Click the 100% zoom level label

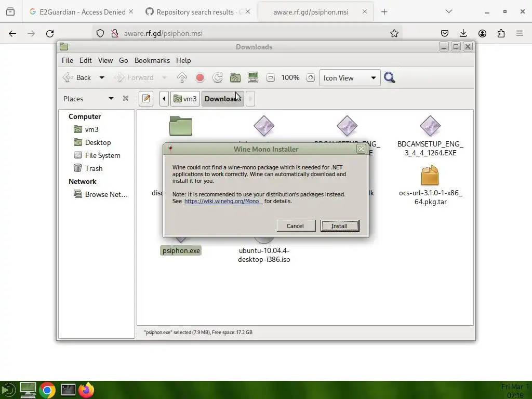290,78
